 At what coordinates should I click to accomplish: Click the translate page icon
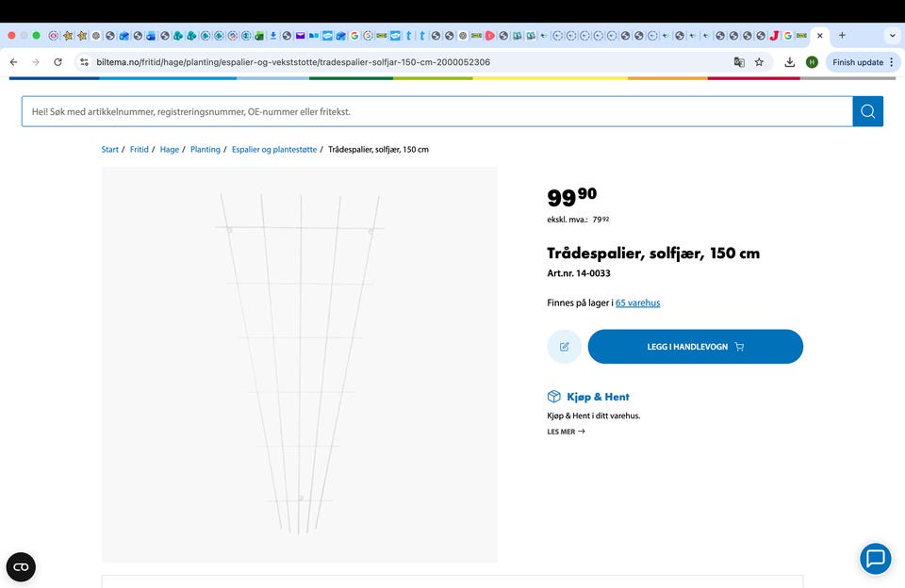[739, 62]
